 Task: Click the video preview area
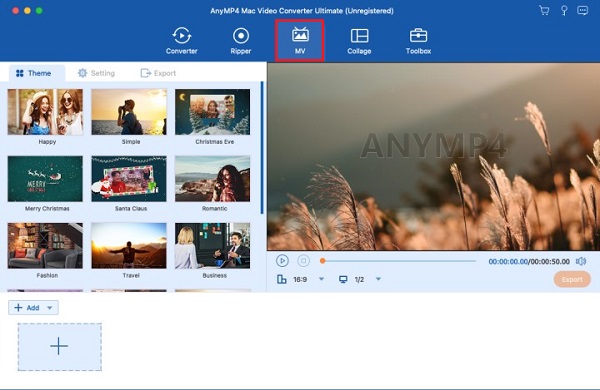pyautogui.click(x=434, y=157)
